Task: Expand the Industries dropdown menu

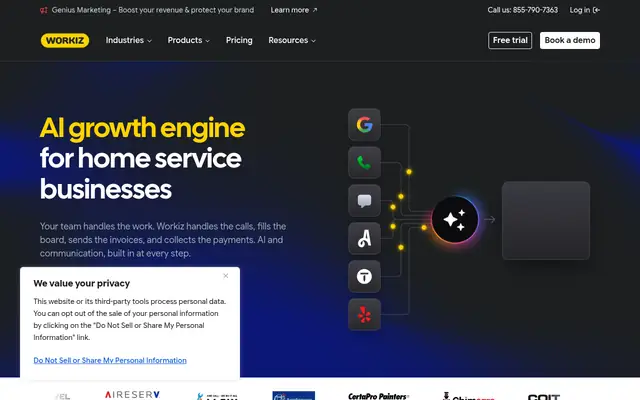Action: (x=129, y=40)
